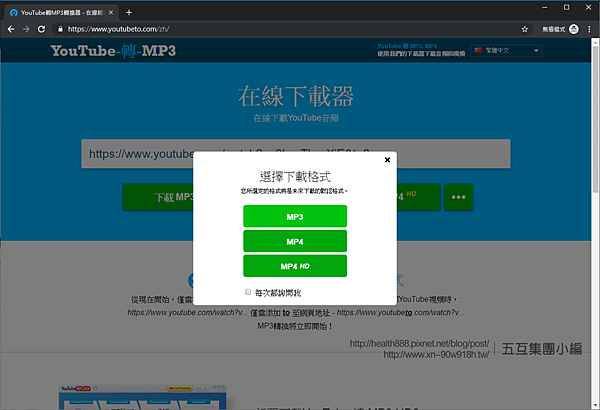Click the browser forward arrow
Image resolution: width=600 pixels, height=410 pixels.
coord(26,29)
